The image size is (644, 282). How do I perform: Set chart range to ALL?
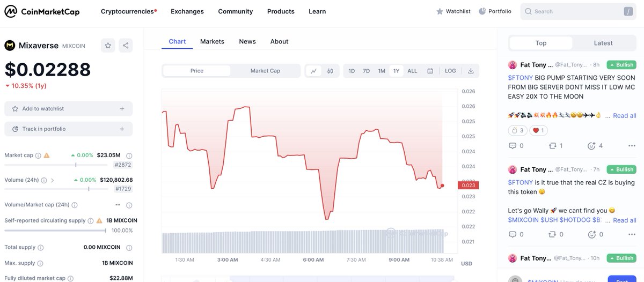412,71
